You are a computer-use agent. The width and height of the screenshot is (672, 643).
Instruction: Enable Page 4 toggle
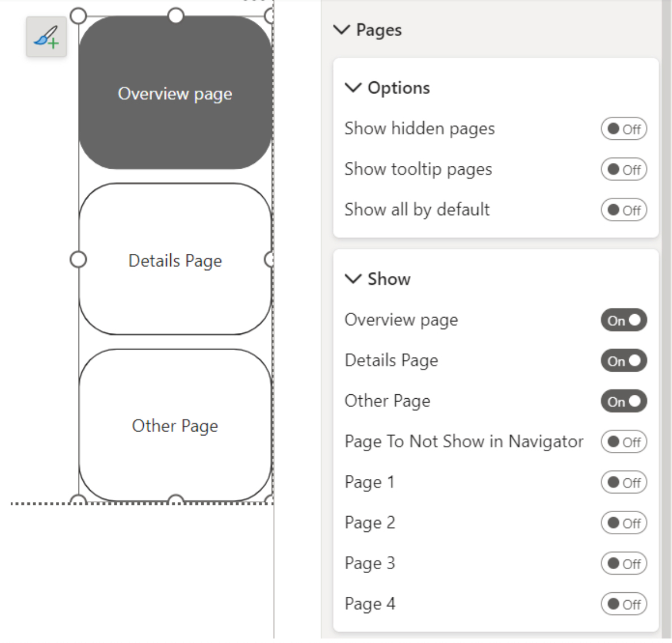[624, 605]
